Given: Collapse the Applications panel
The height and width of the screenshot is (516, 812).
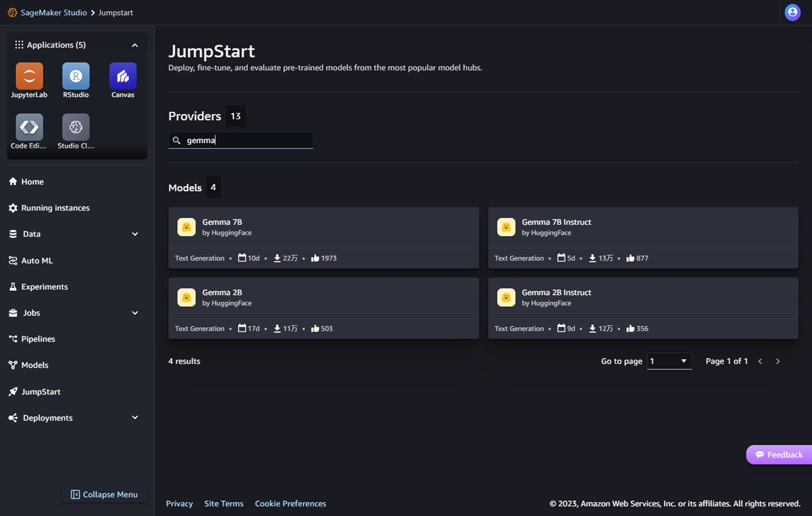Looking at the screenshot, I should click(135, 44).
